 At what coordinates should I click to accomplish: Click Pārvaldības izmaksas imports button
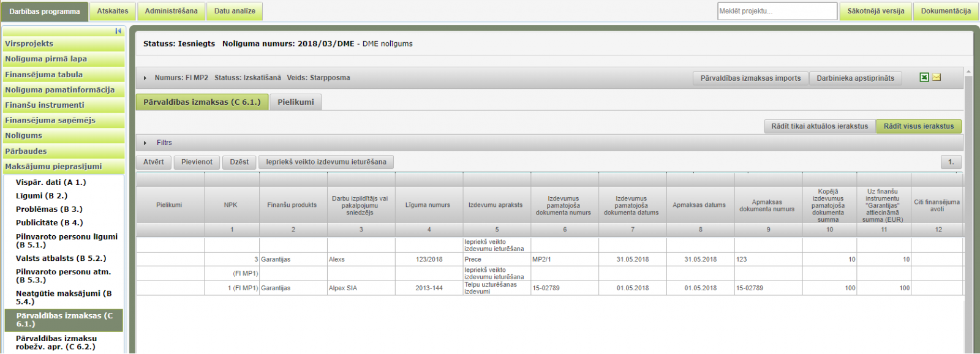click(x=750, y=78)
